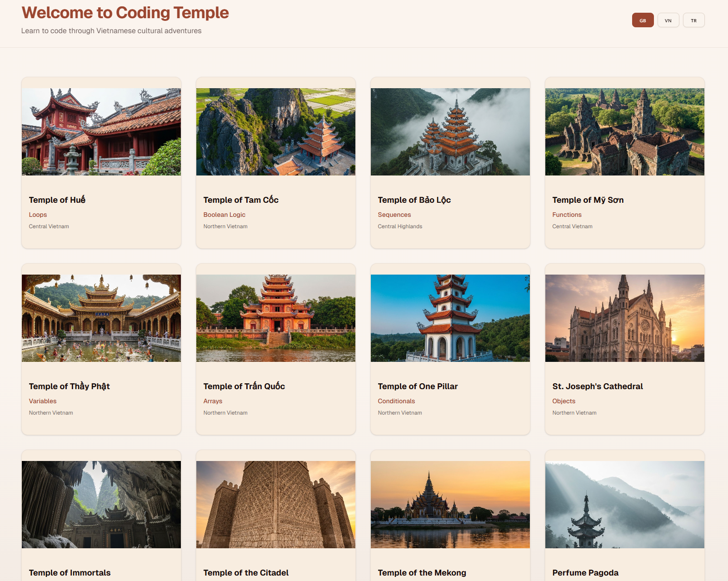
Task: Click the Temple of Tam Cốc photo
Action: coord(276,132)
